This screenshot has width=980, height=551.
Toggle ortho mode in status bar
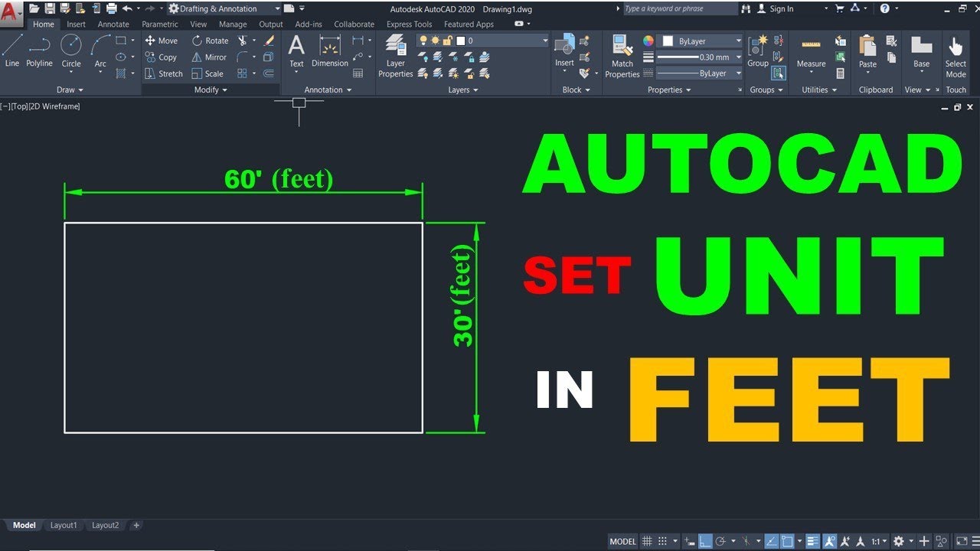click(x=705, y=541)
